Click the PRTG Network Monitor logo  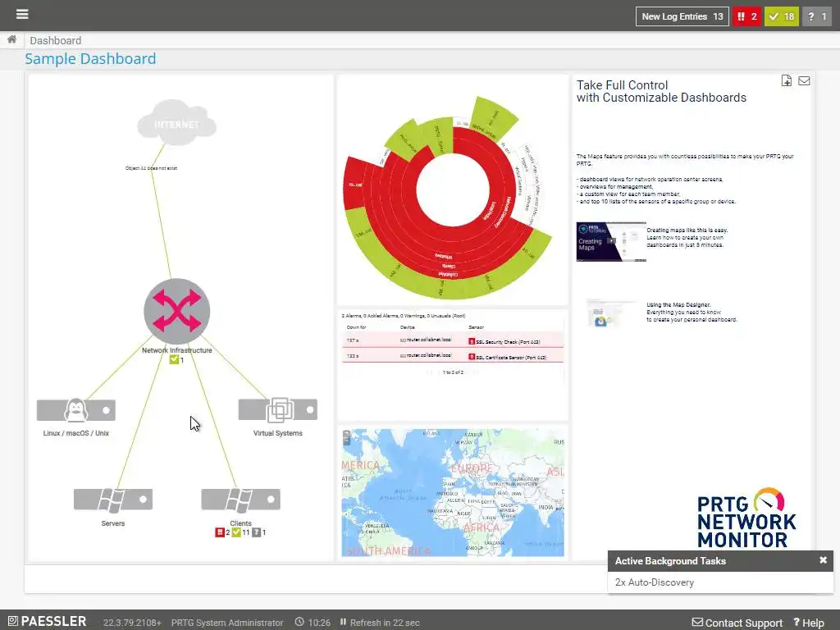[746, 518]
